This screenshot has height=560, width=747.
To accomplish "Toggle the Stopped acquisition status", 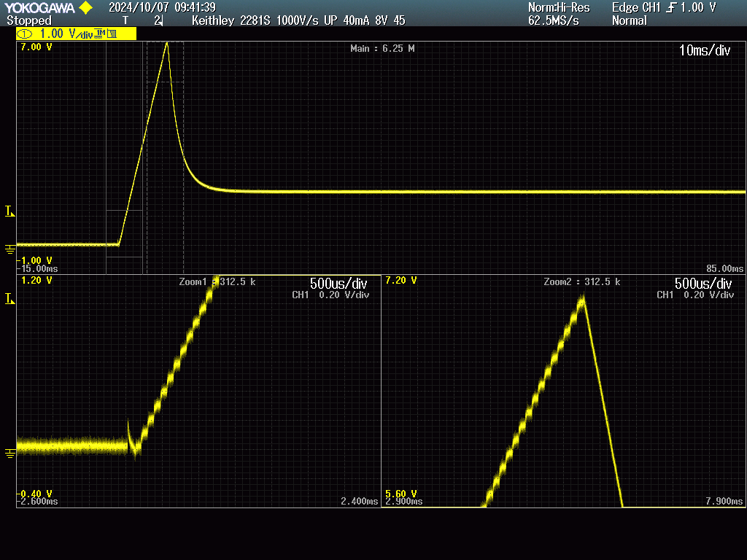I will point(29,20).
